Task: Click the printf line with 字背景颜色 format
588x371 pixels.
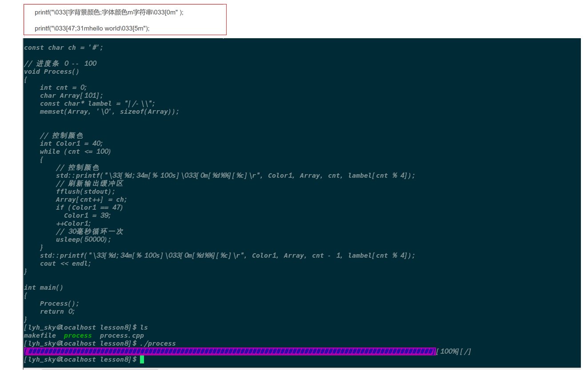Action: pos(109,12)
